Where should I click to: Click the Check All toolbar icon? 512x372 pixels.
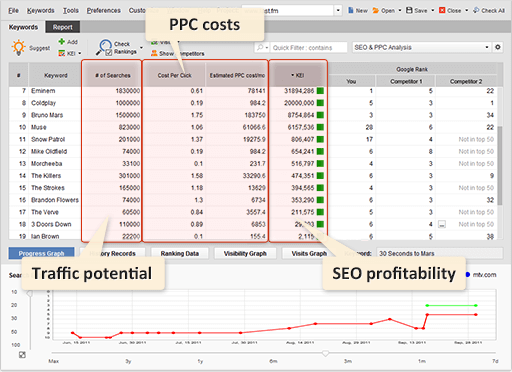(x=476, y=10)
